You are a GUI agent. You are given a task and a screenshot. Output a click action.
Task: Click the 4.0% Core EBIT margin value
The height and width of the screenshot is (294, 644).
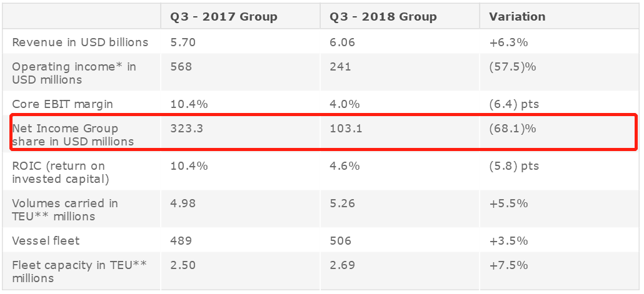pyautogui.click(x=345, y=104)
